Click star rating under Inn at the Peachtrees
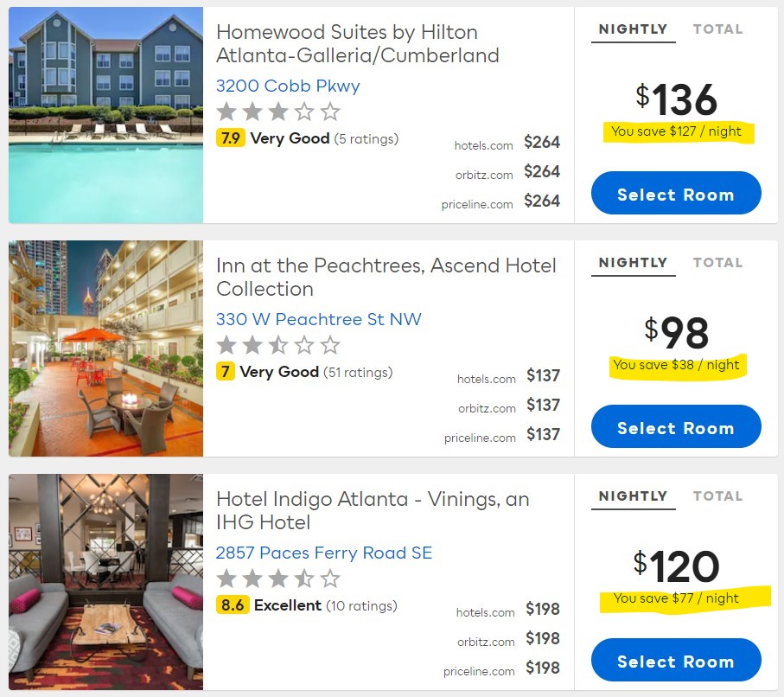Screen dimensions: 784x697 (277, 346)
